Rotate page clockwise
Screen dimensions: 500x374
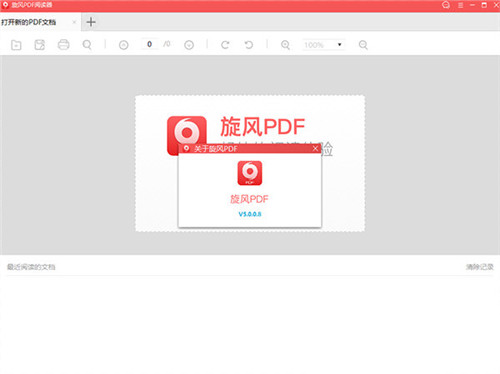coord(225,45)
